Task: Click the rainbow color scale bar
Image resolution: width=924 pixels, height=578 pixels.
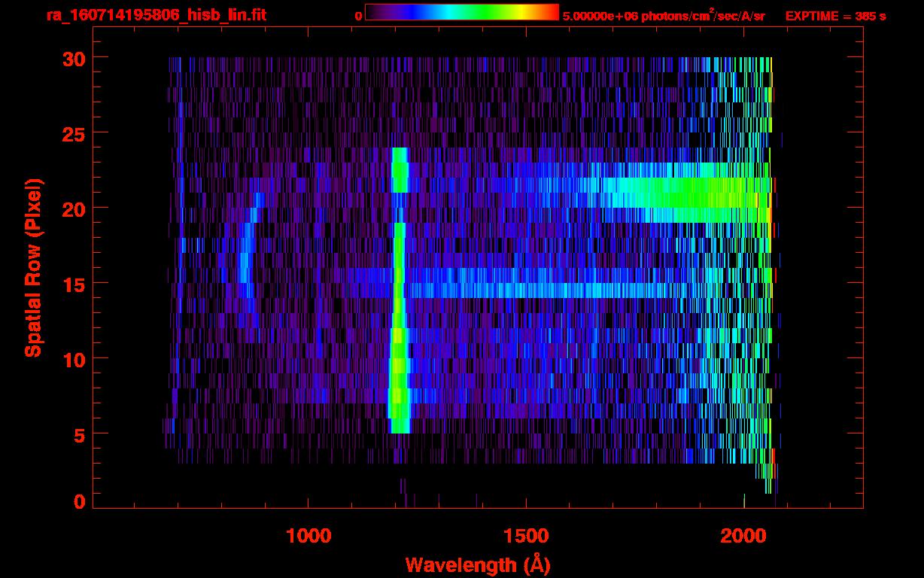Action: (x=462, y=12)
